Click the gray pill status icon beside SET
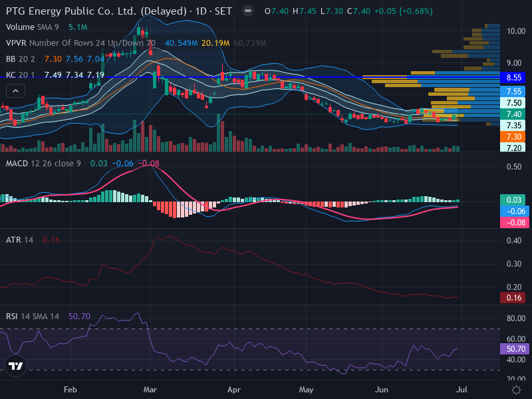The image size is (532, 399). (x=248, y=11)
